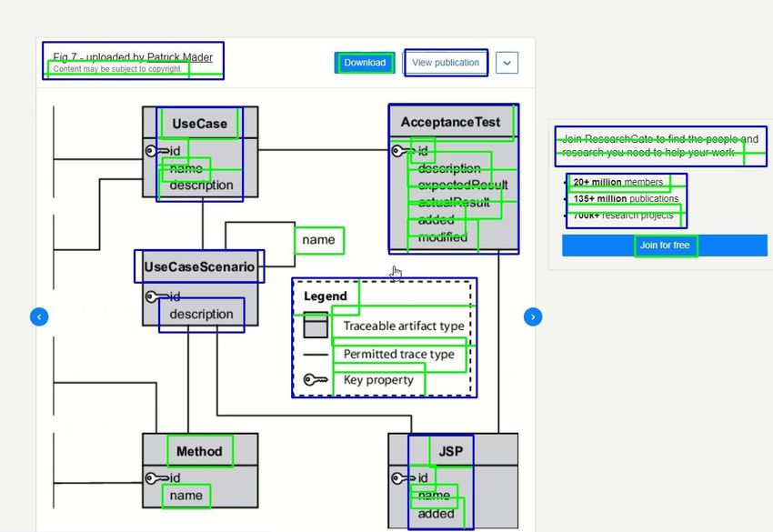Viewport: 773px width, 532px height.
Task: Click the key icon in JSP box
Action: [401, 478]
